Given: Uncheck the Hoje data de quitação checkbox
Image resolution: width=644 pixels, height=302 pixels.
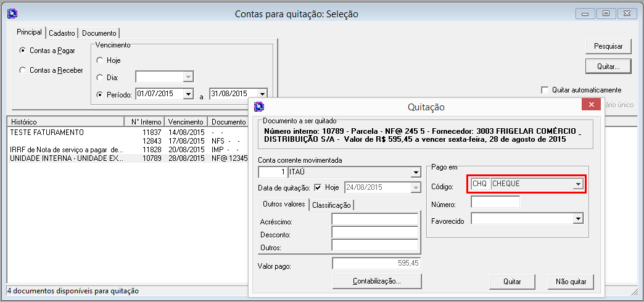Looking at the screenshot, I should coord(318,187).
